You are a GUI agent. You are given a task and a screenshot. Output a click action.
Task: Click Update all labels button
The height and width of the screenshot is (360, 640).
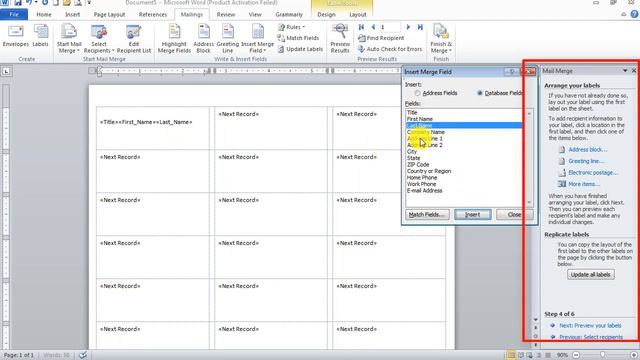pos(590,275)
